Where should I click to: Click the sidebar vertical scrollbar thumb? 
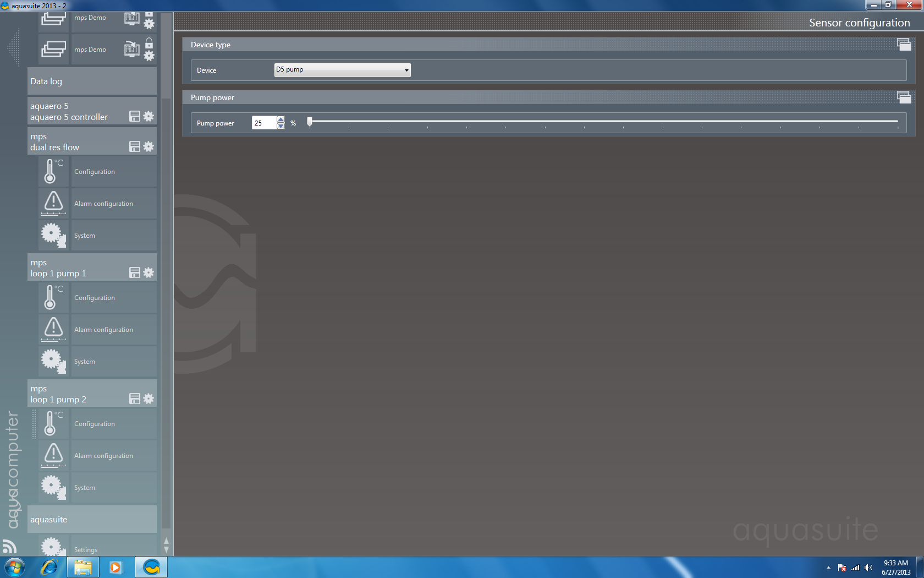(x=166, y=314)
